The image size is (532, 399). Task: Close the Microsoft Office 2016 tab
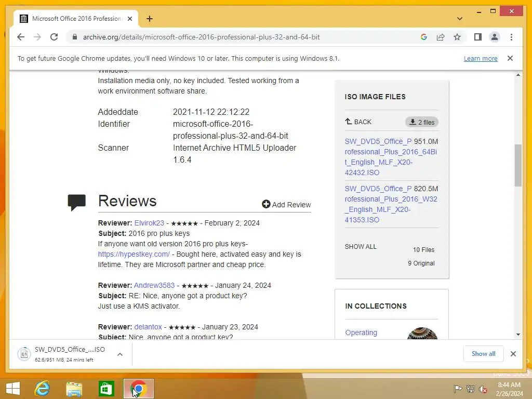click(129, 19)
